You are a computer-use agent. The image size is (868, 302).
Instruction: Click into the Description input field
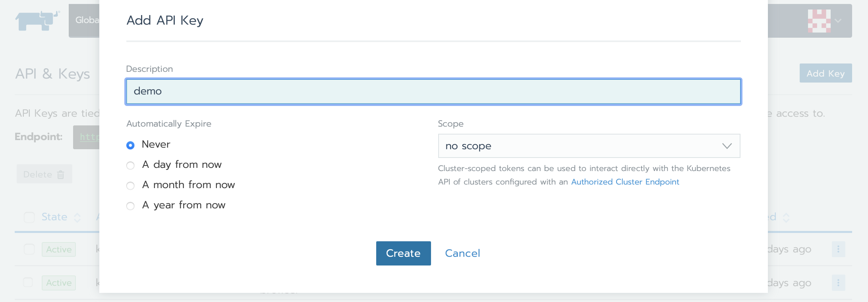click(433, 92)
